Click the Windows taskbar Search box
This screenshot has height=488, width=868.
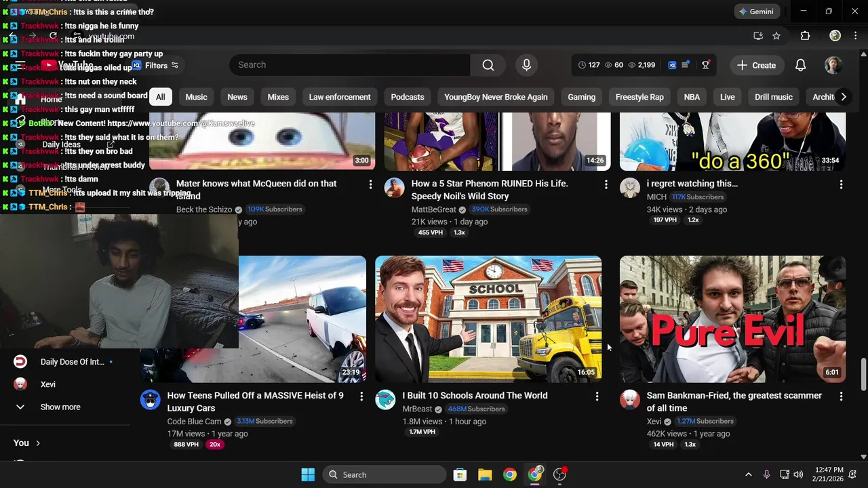click(384, 474)
